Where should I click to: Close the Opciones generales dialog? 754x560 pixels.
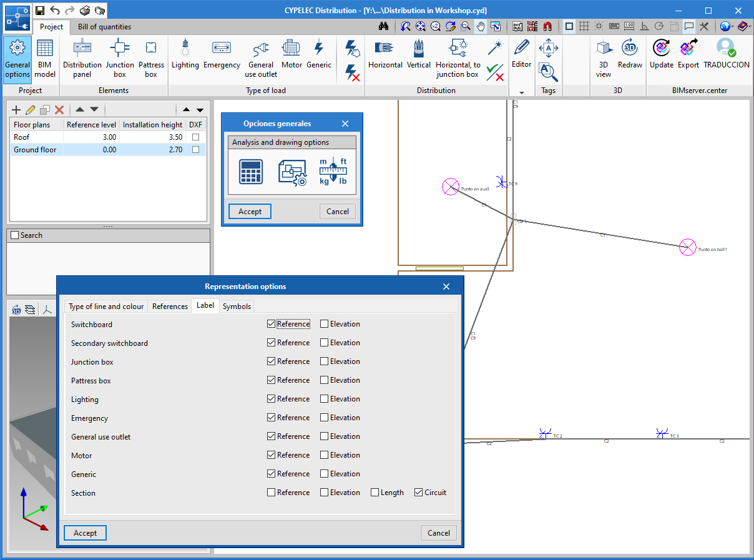click(x=345, y=124)
